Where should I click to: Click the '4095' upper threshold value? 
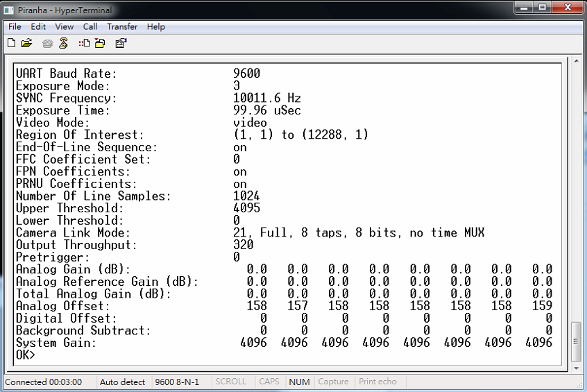pyautogui.click(x=246, y=208)
